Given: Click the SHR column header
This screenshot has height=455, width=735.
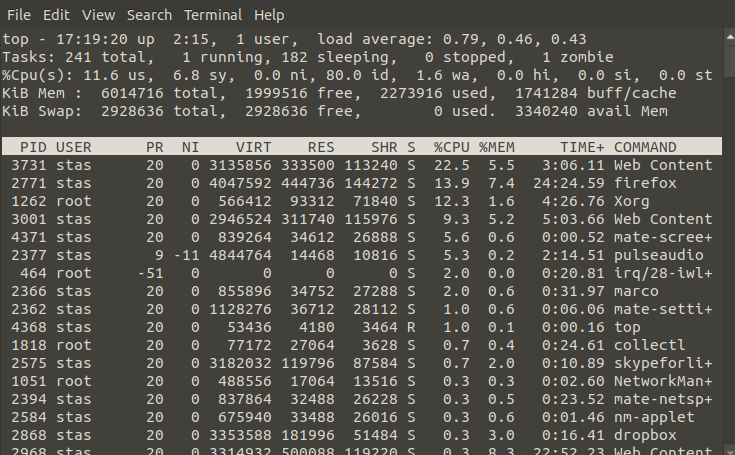Looking at the screenshot, I should [x=384, y=147].
